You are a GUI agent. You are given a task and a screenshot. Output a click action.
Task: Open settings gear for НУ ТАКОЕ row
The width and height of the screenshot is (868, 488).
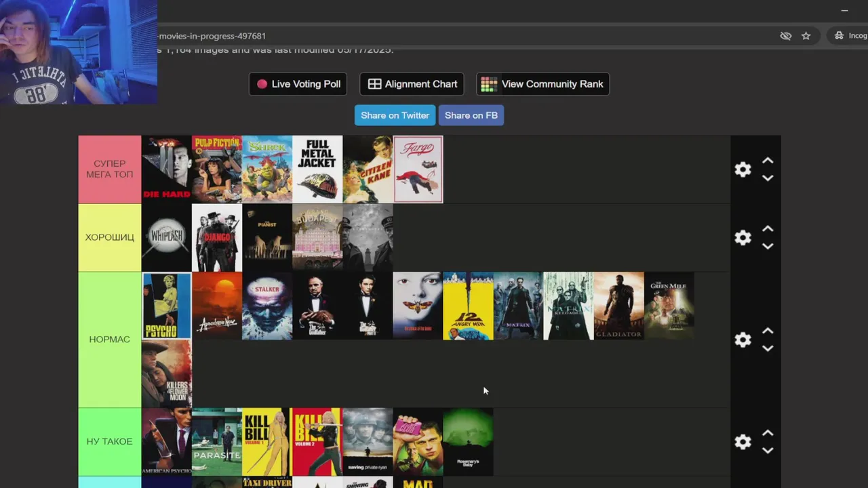[743, 442]
